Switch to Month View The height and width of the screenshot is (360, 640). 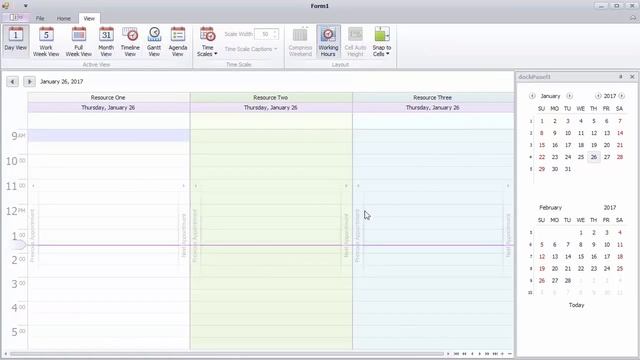(x=106, y=42)
